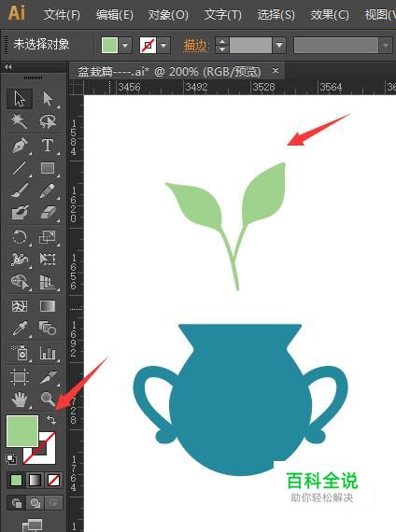Set paint mode to Gradient

pyautogui.click(x=35, y=480)
